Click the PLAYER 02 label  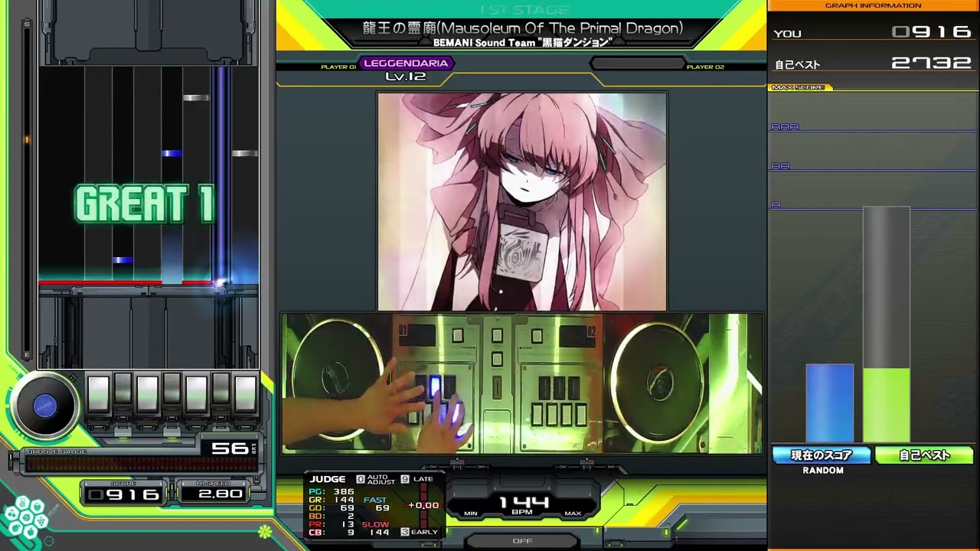705,67
